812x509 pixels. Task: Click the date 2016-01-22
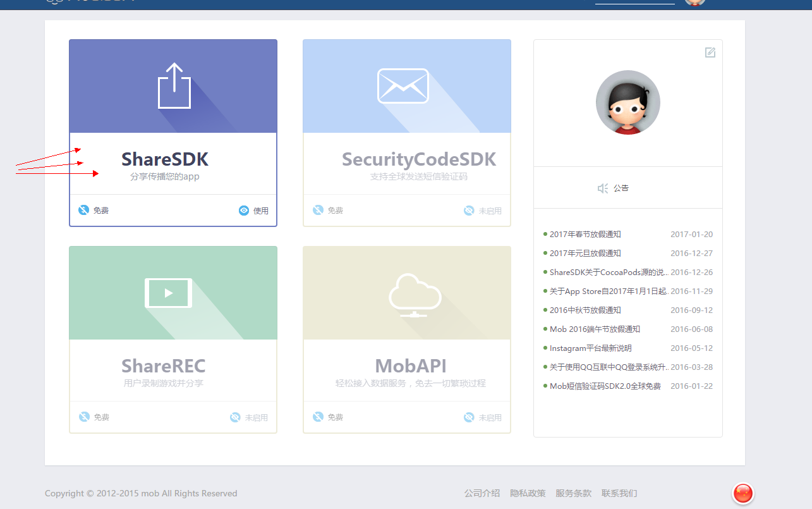[x=691, y=386]
